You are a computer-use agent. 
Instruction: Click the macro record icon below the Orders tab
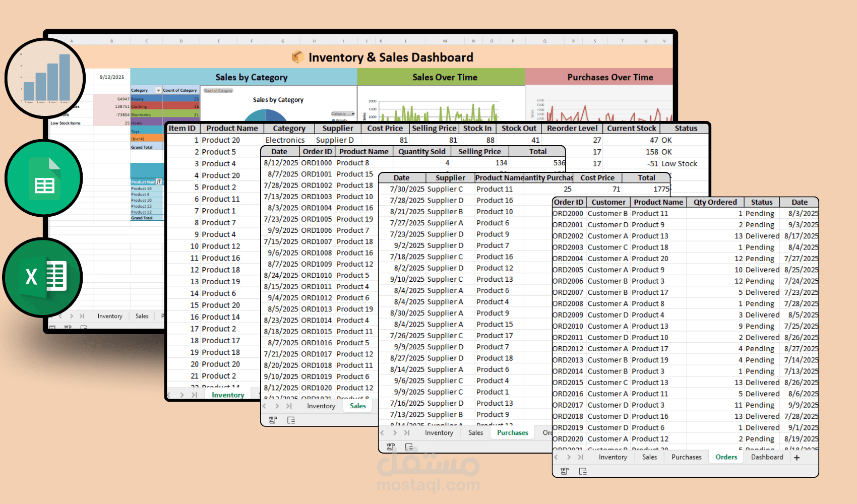point(565,471)
